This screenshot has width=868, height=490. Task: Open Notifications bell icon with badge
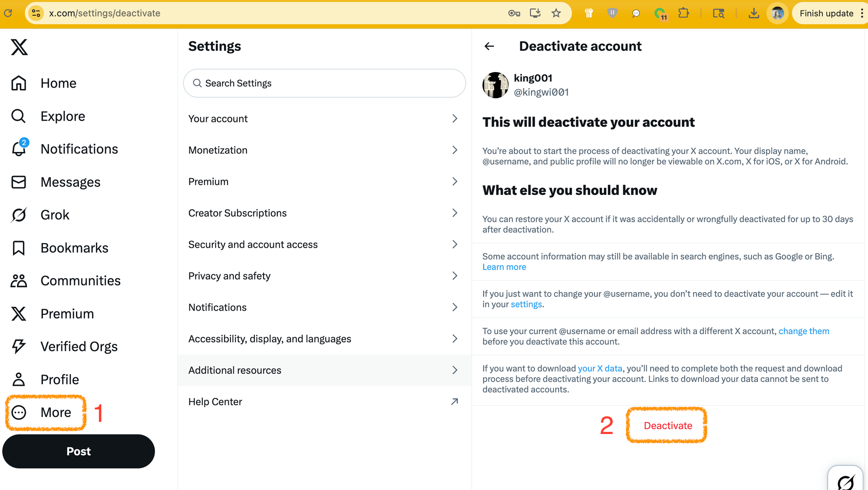tap(20, 148)
